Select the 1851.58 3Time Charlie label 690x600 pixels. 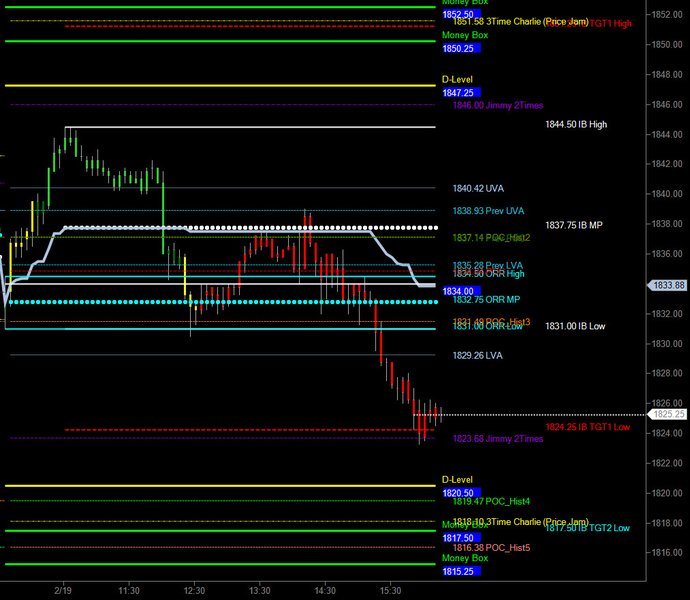(x=521, y=22)
